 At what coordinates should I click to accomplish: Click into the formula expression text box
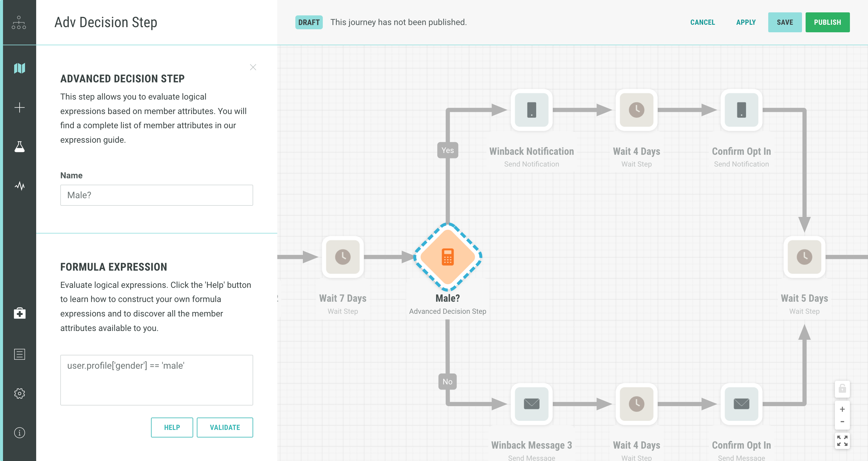tap(156, 380)
